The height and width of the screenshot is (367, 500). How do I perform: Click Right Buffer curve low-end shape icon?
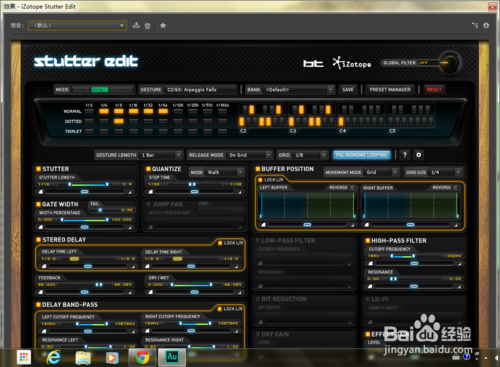[x=367, y=225]
